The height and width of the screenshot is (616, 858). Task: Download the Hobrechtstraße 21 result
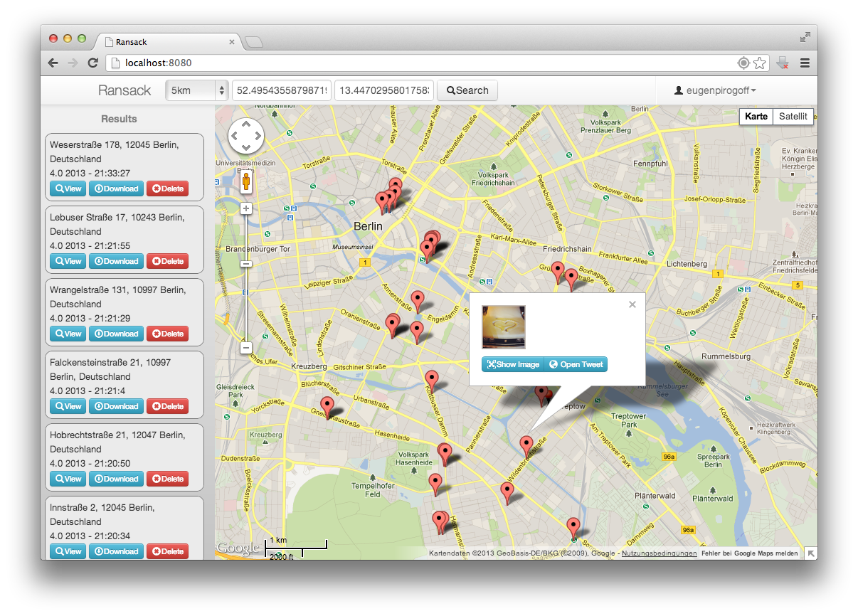(x=116, y=479)
